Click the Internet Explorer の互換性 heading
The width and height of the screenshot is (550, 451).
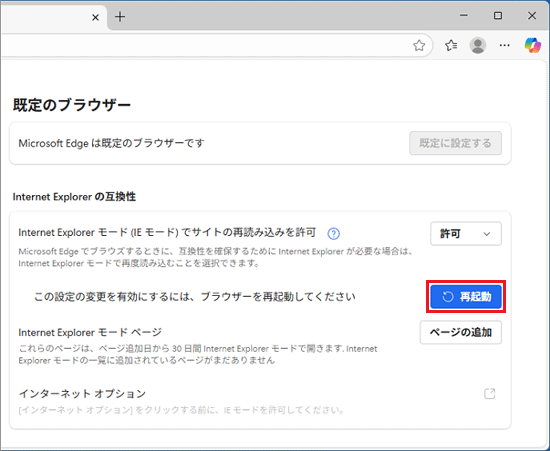74,197
